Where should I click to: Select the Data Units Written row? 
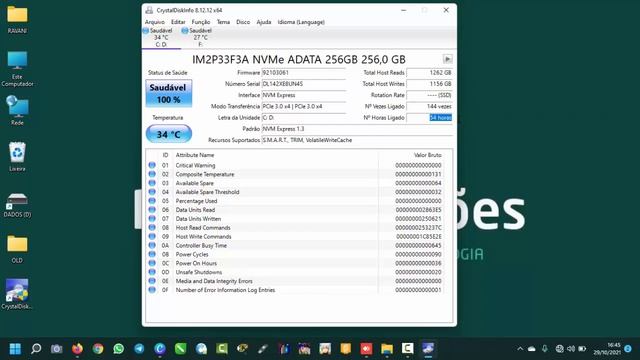pos(296,219)
